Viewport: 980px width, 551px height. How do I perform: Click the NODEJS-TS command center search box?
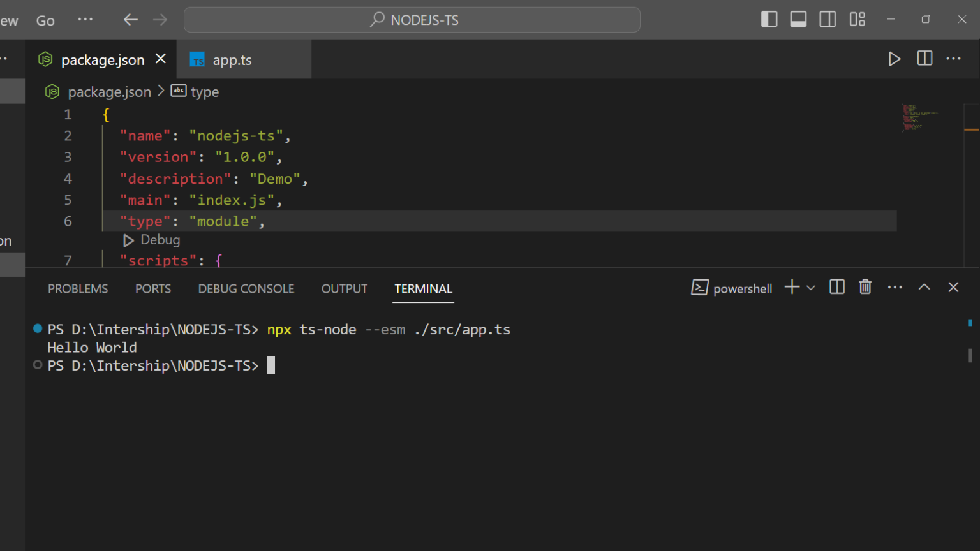coord(412,20)
